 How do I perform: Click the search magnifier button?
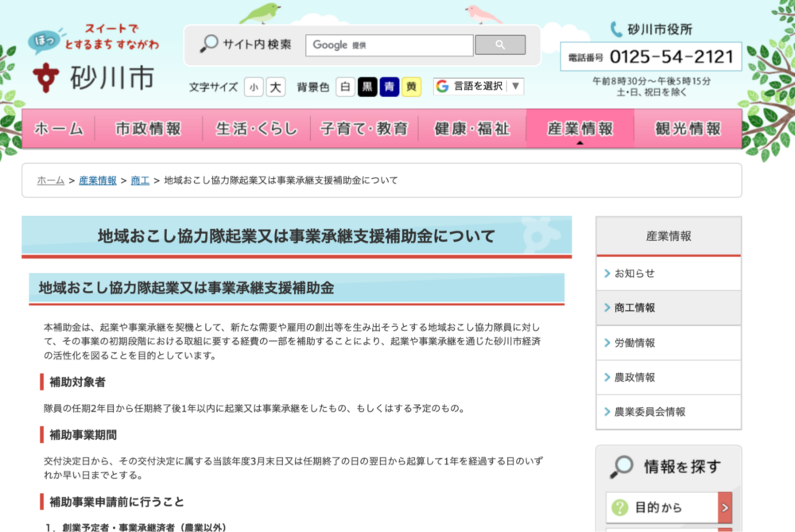(x=500, y=45)
